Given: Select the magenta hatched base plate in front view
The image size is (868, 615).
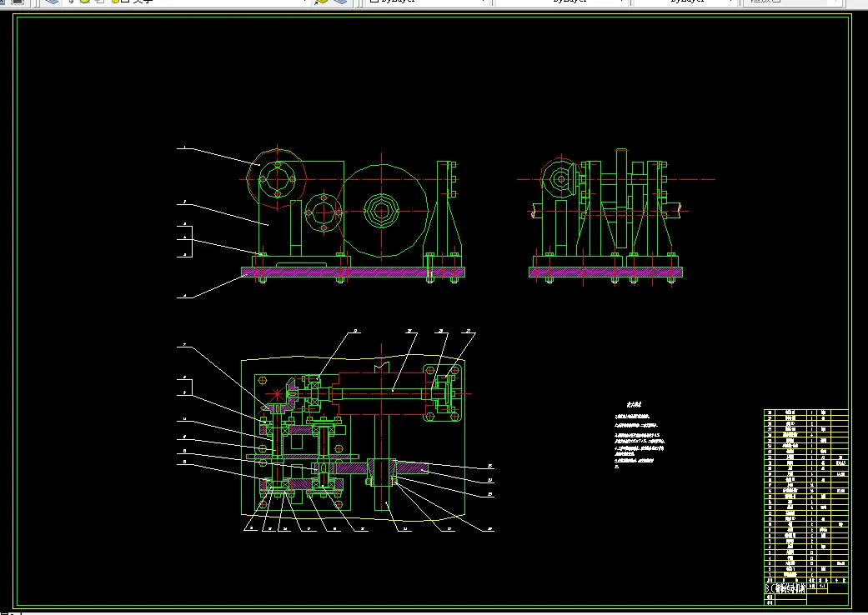Looking at the screenshot, I should click(353, 272).
